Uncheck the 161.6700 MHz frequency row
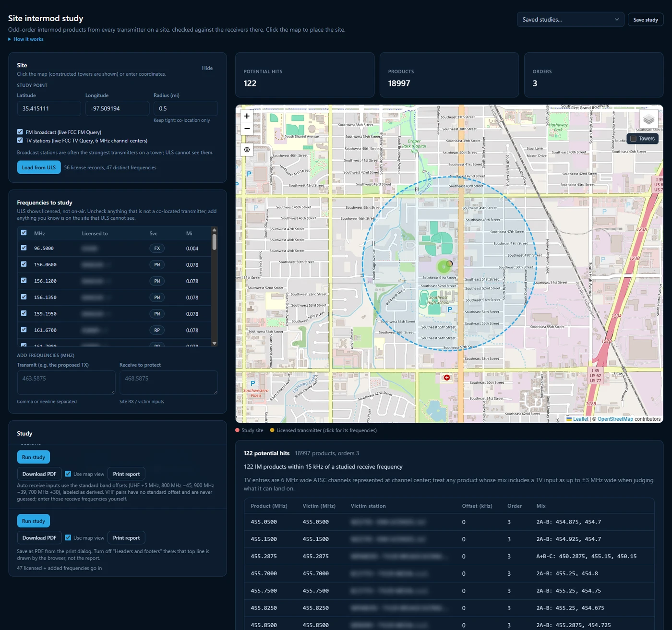The image size is (672, 630). tap(24, 330)
